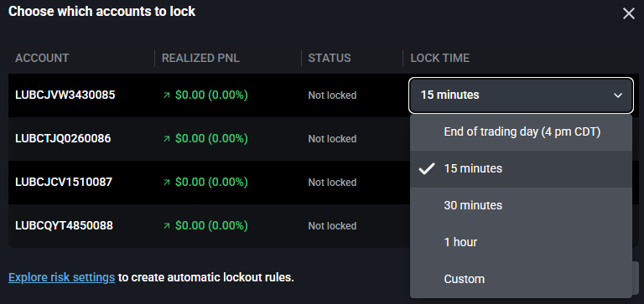Sort by REALIZED PNL column header
Screen dimensions: 644x304
point(200,59)
